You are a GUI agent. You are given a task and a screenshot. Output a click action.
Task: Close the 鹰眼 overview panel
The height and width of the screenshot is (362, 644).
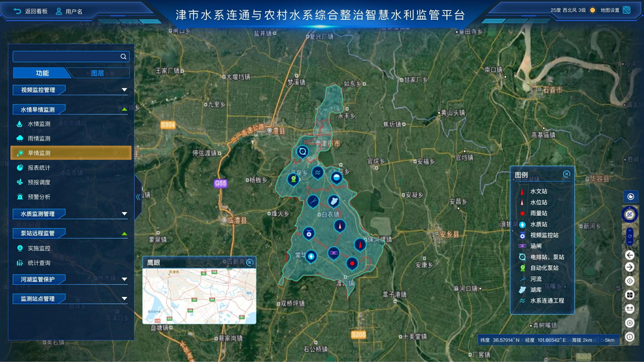pyautogui.click(x=250, y=262)
